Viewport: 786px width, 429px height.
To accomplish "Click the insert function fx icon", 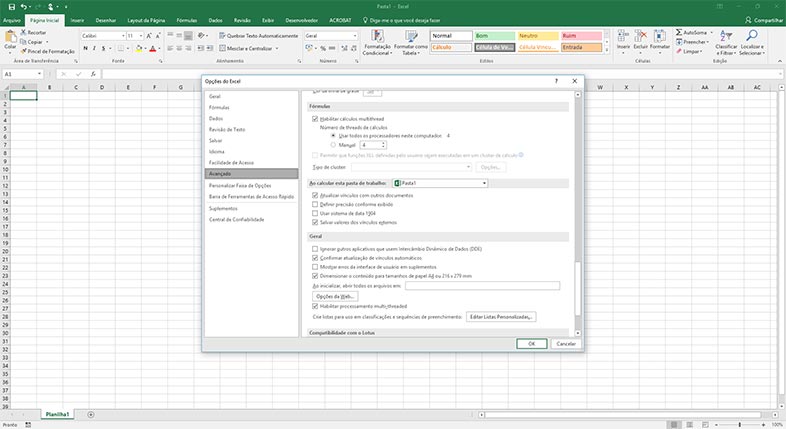I will point(93,74).
